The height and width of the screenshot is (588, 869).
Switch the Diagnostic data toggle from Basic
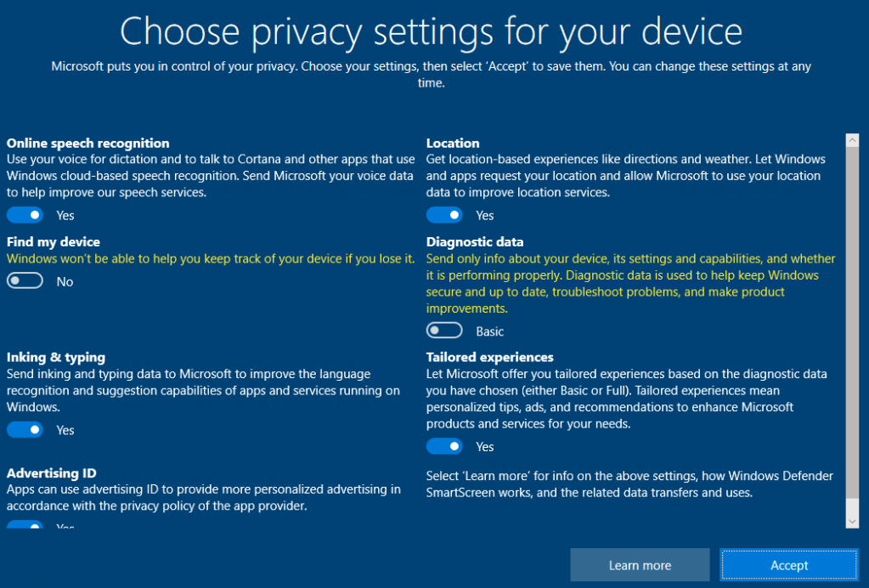(x=444, y=331)
